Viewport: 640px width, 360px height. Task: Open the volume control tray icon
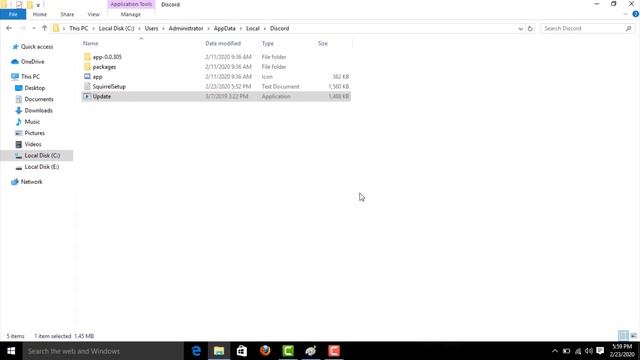click(x=589, y=351)
